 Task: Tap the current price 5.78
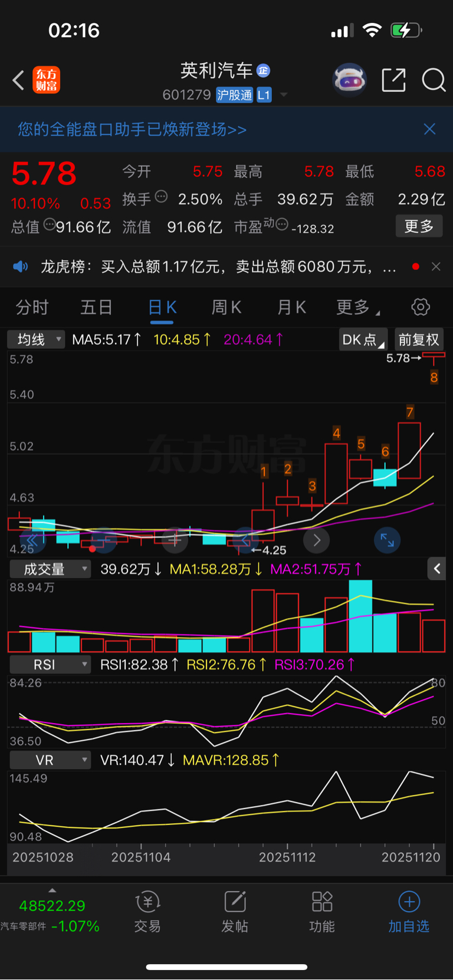[44, 174]
